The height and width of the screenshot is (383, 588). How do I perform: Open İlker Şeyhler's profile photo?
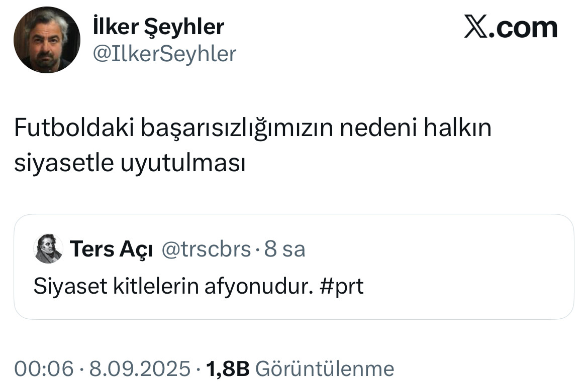(47, 40)
